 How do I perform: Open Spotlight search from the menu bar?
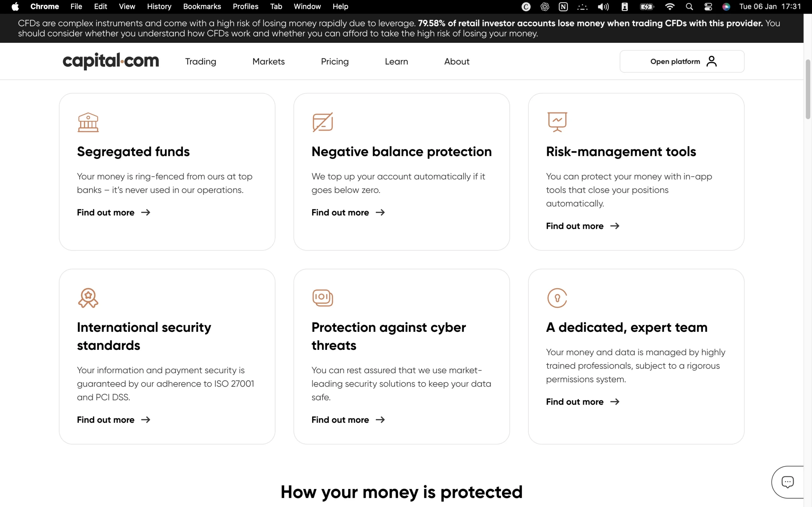[x=689, y=6]
